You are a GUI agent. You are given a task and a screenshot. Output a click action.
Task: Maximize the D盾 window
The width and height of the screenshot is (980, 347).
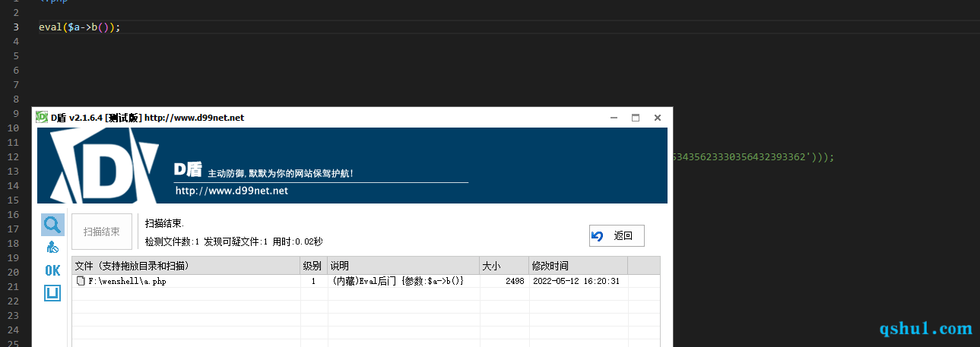636,118
